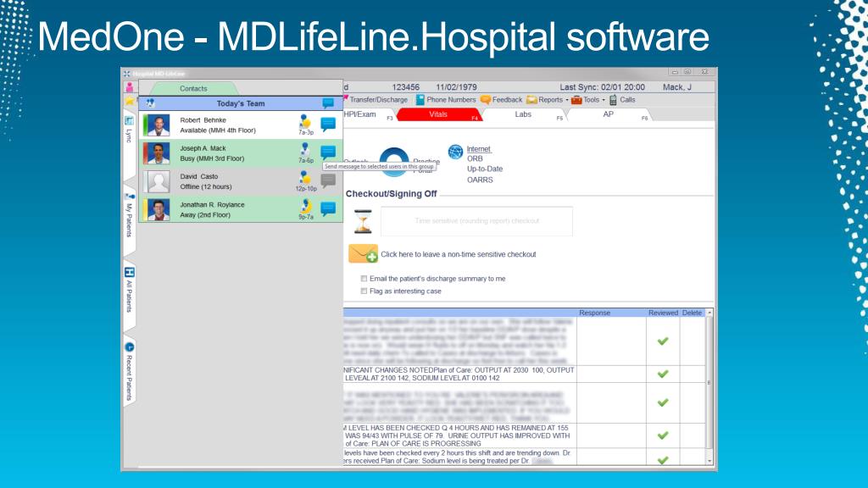
Task: Expand the Tools dropdown arrow
Action: [x=604, y=100]
